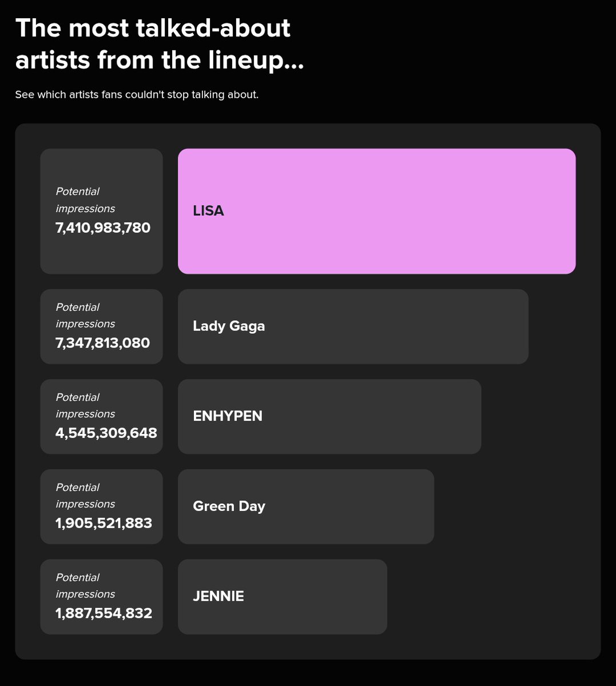
Task: Click the Potential impressions label beside LISA
Action: [85, 200]
